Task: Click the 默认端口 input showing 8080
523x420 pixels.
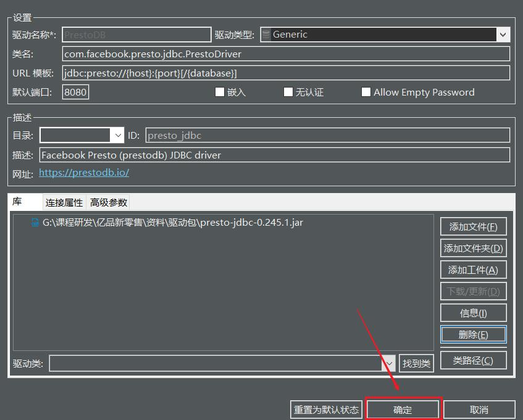Action: pyautogui.click(x=75, y=91)
